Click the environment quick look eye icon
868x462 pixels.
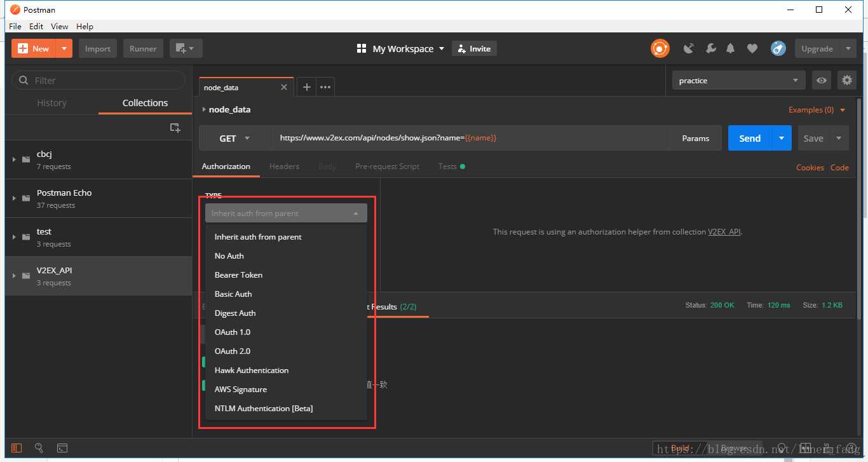tap(822, 80)
